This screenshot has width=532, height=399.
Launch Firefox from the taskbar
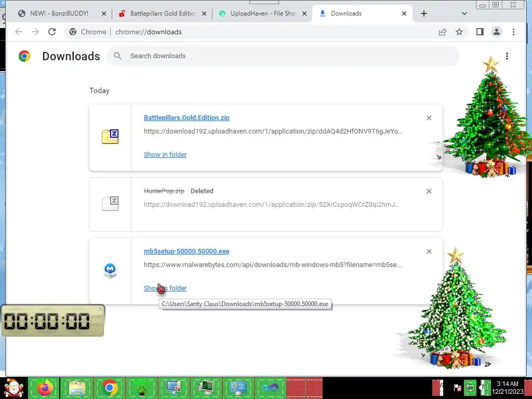[45, 388]
